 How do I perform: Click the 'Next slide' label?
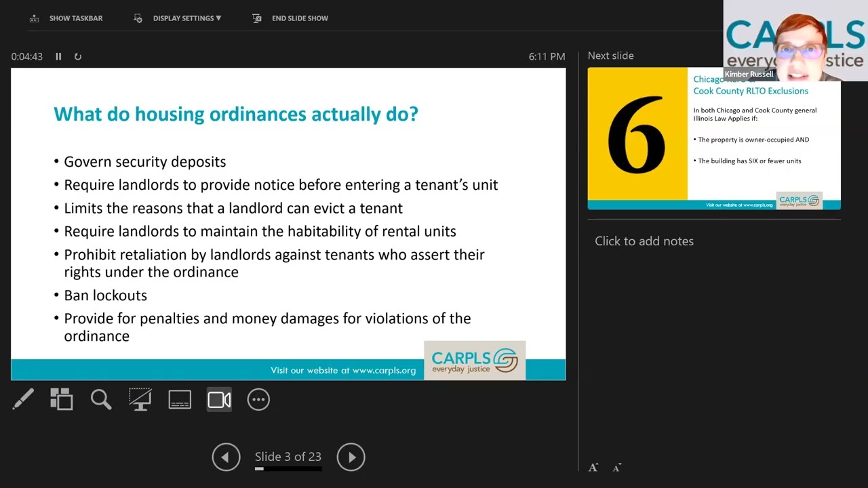pyautogui.click(x=611, y=56)
